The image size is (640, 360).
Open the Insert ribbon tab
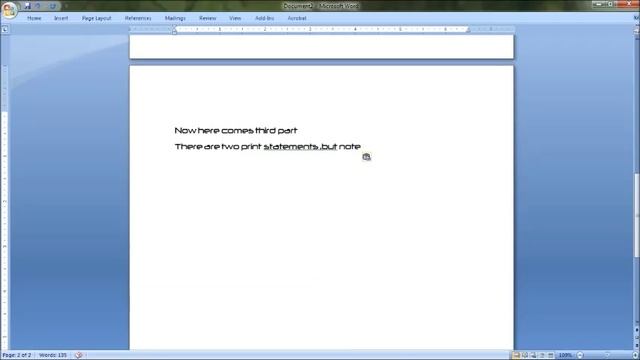[x=61, y=18]
